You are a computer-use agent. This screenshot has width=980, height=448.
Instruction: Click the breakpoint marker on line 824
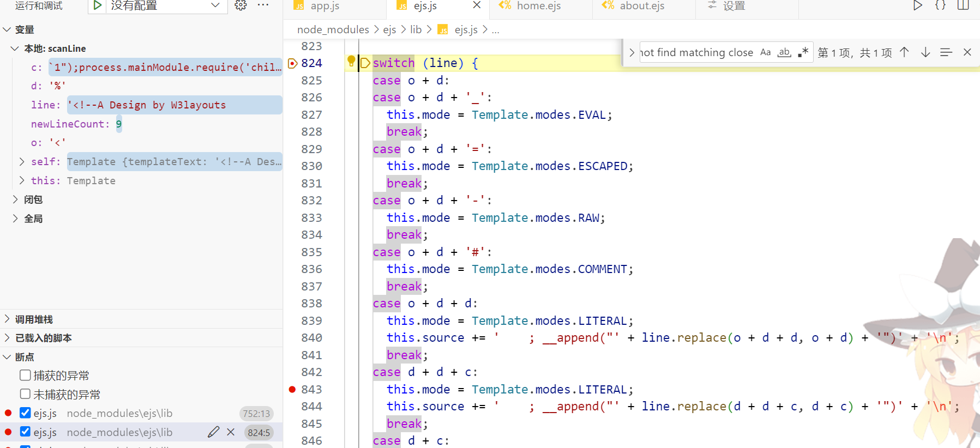293,63
